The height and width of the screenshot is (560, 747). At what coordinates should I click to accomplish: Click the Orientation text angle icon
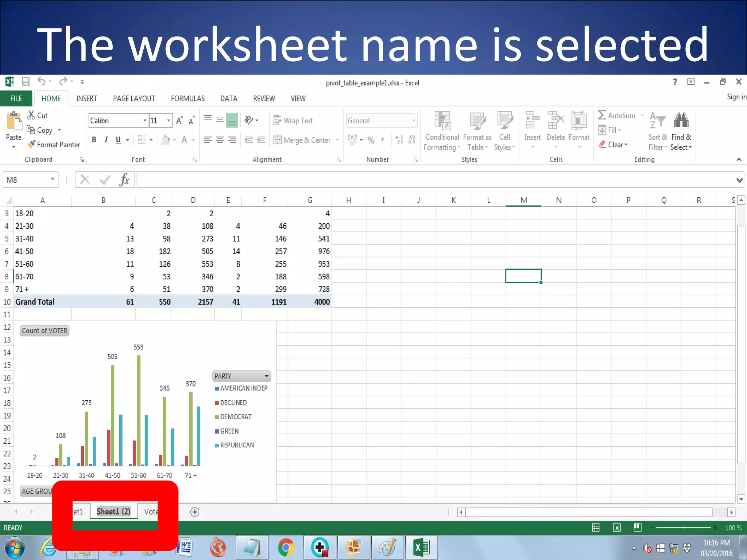[249, 120]
